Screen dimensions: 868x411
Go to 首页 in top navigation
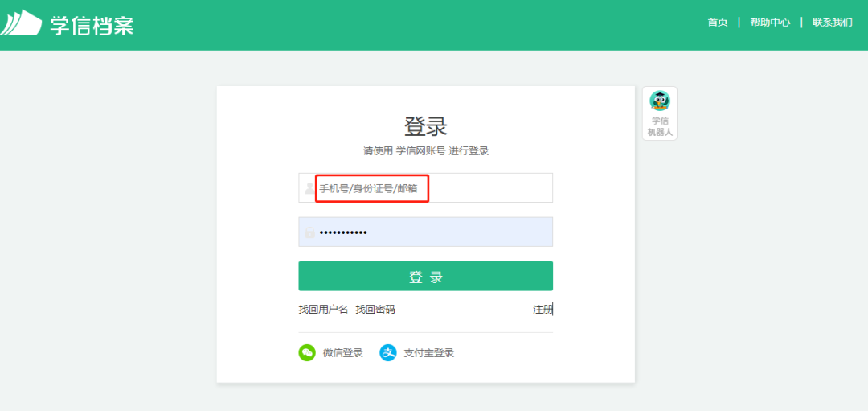(718, 23)
